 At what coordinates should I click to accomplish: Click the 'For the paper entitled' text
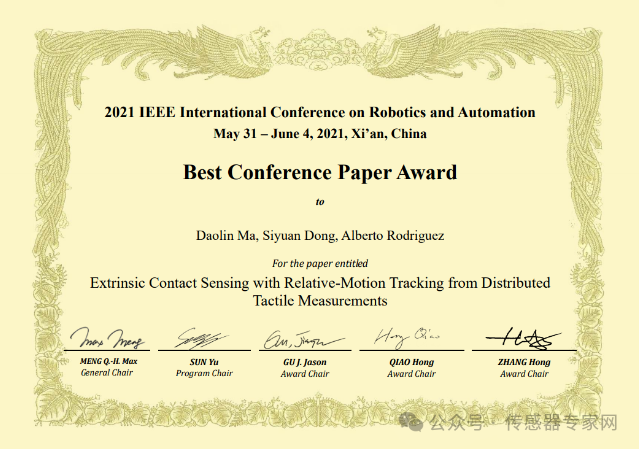click(x=319, y=263)
